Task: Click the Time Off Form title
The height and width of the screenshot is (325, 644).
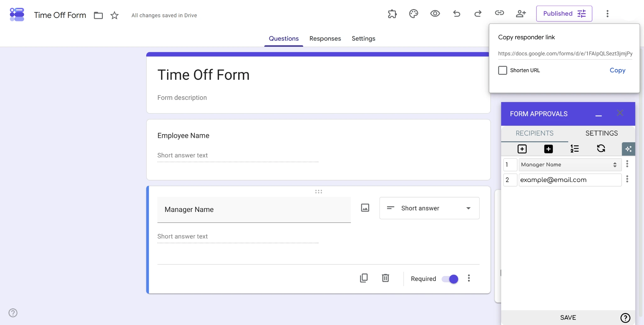Action: 203,75
